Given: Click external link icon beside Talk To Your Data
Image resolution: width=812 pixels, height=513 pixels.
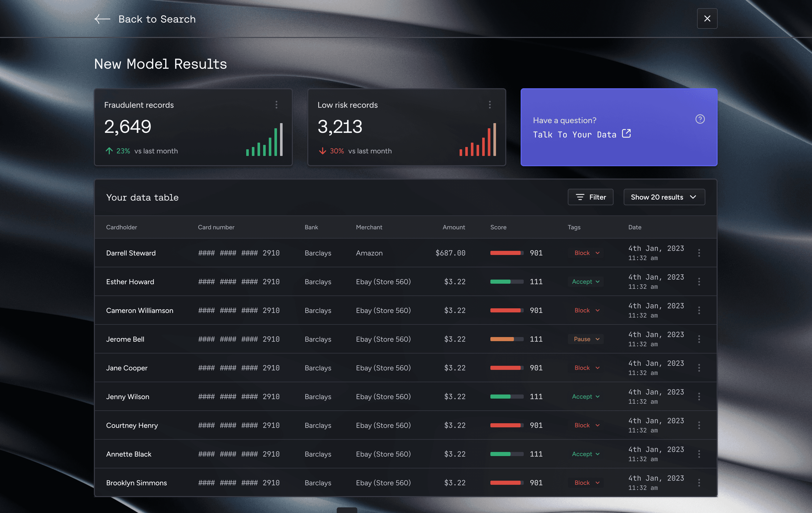Looking at the screenshot, I should (x=626, y=134).
